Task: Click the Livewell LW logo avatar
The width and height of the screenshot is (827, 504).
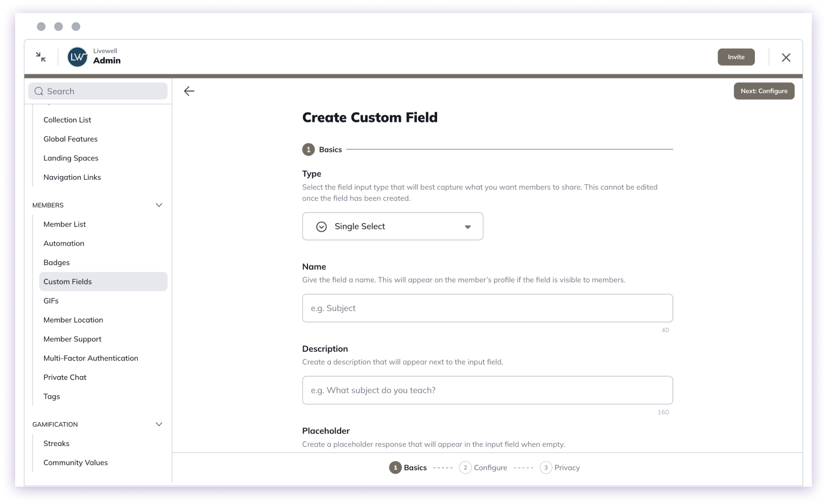Action: point(77,57)
